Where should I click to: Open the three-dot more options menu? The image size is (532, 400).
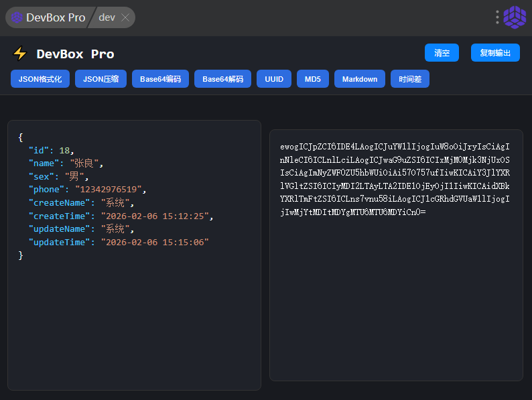click(497, 17)
